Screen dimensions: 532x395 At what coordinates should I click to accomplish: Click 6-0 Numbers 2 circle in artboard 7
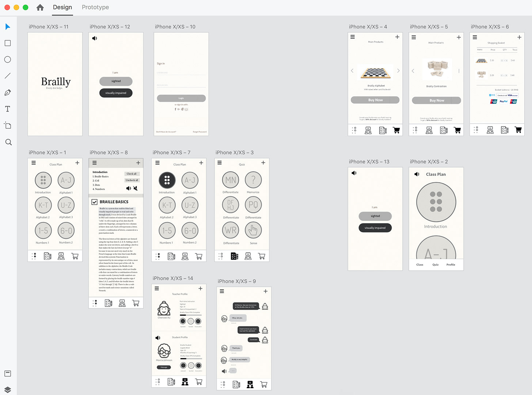[190, 230]
